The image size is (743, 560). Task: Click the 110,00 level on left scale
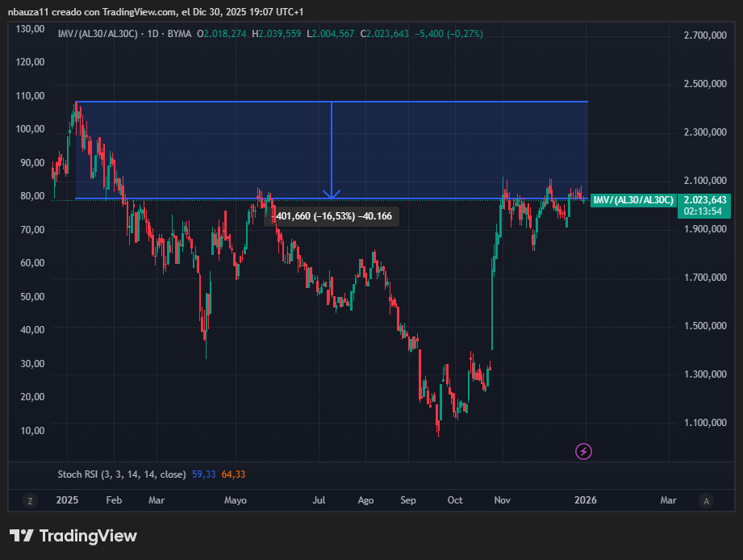pos(30,95)
